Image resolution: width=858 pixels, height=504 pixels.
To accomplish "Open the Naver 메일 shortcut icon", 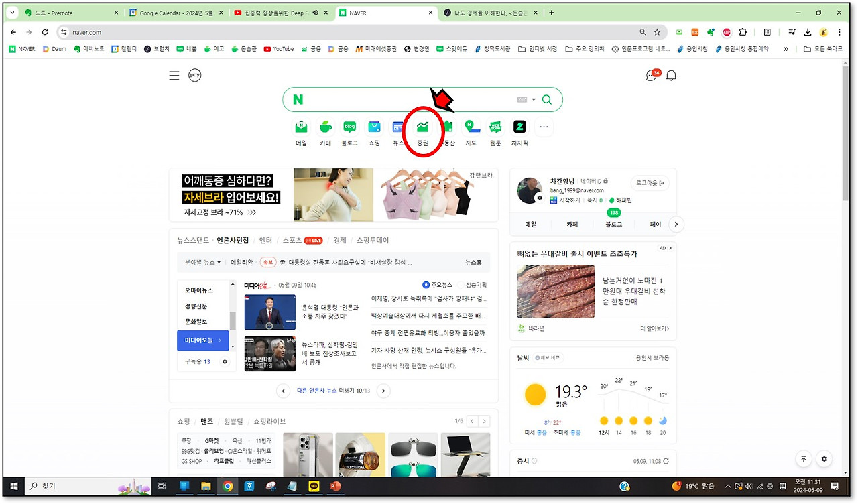I will point(302,126).
